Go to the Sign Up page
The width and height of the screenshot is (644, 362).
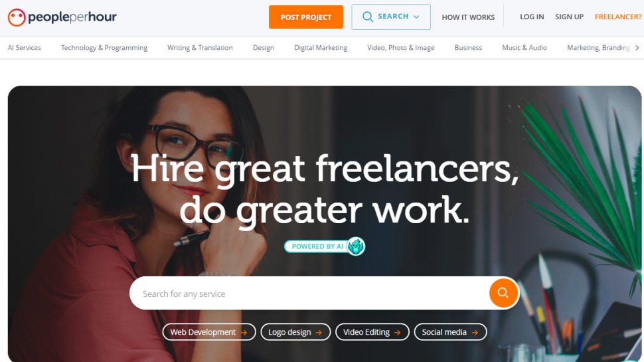[x=569, y=17]
